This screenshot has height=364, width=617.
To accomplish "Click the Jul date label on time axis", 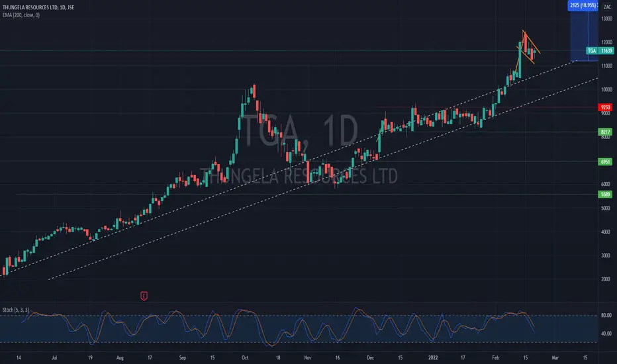I will pos(54,357).
